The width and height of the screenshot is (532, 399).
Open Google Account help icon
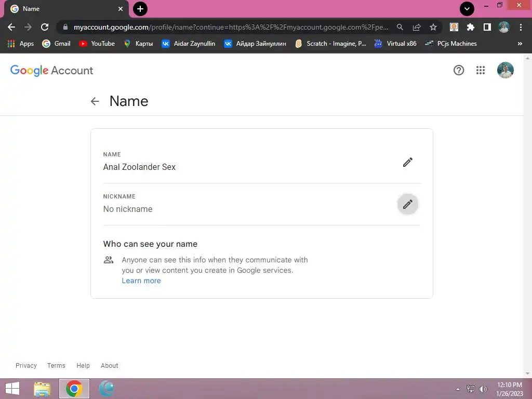[458, 70]
